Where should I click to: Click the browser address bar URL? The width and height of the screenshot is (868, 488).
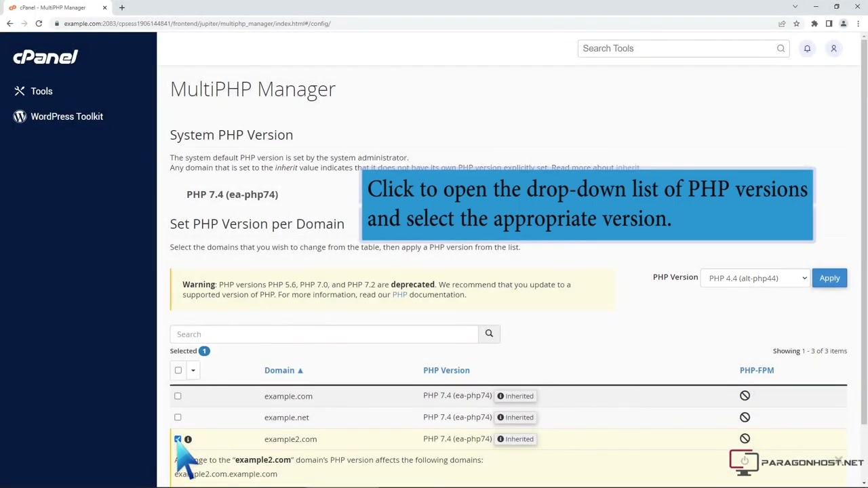coord(197,24)
